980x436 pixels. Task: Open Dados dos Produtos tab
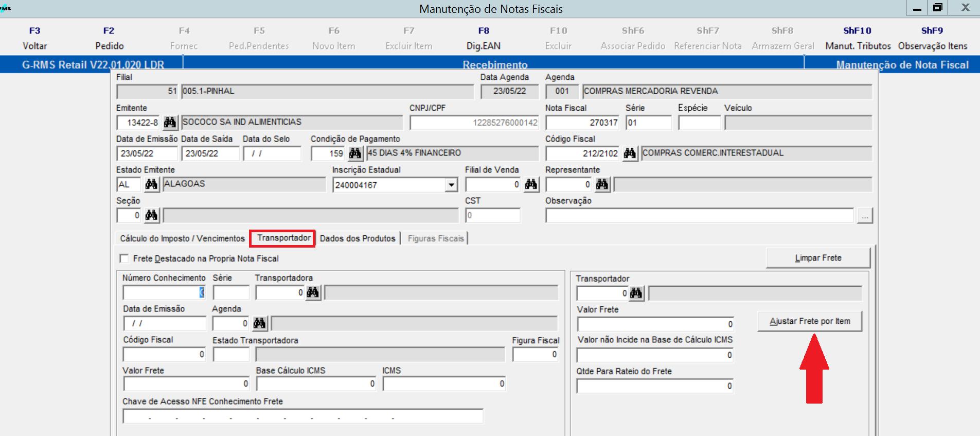pos(358,238)
